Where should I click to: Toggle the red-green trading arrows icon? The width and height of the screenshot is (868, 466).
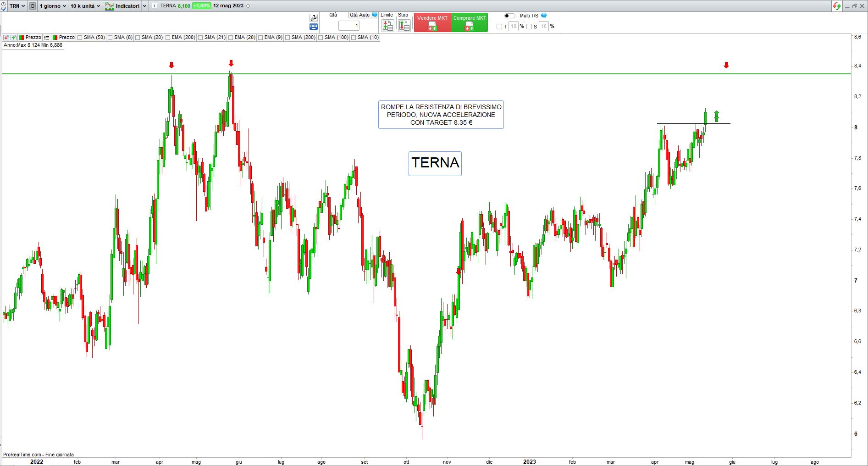click(837, 6)
